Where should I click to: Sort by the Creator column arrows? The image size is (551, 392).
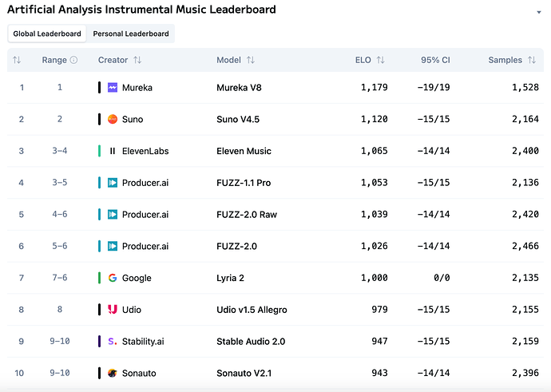point(137,60)
